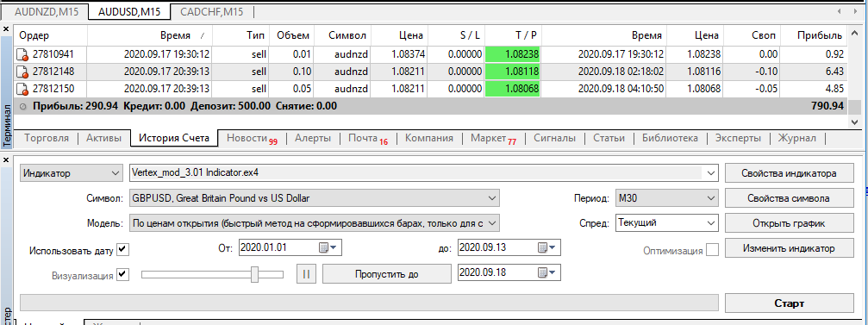Click 'Открыть график' button
Viewport: 868px width, 325px height.
(790, 223)
